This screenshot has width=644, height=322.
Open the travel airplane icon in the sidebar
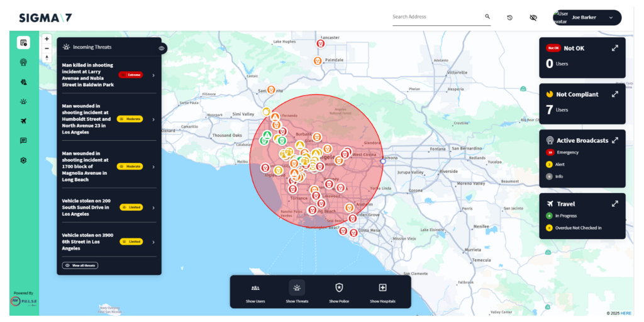(23, 121)
